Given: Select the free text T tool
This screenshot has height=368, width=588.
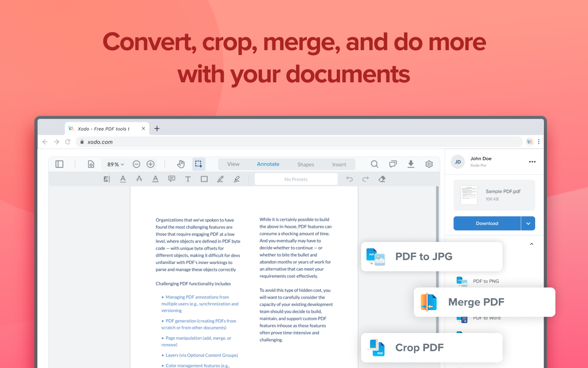Looking at the screenshot, I should 188,179.
